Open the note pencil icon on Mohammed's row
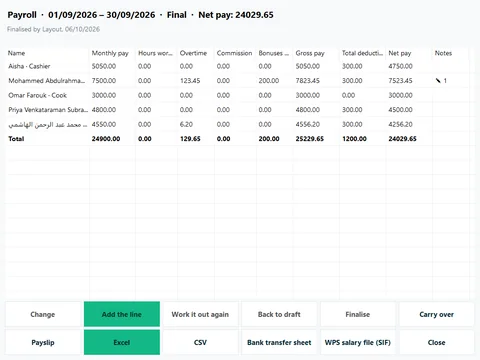The image size is (480, 360). tap(438, 81)
